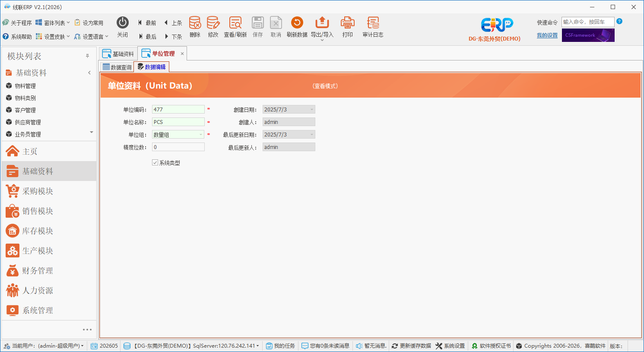Click the 我的设置 link
The height and width of the screenshot is (352, 644).
click(x=547, y=35)
